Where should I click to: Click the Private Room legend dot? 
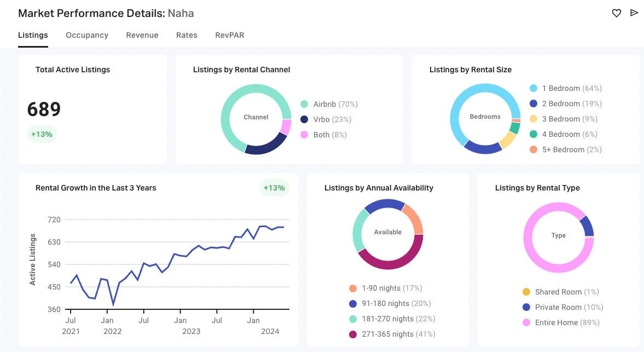526,307
